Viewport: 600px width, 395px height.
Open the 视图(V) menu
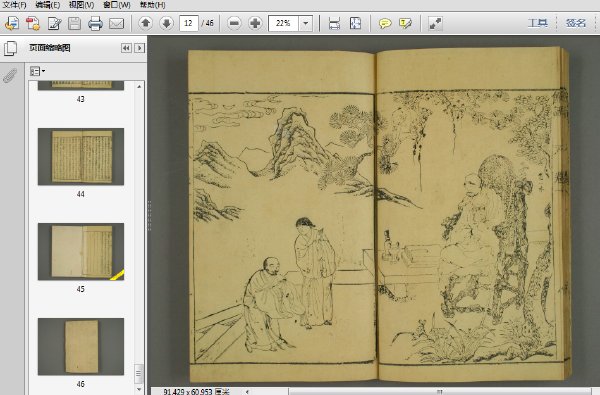point(82,5)
